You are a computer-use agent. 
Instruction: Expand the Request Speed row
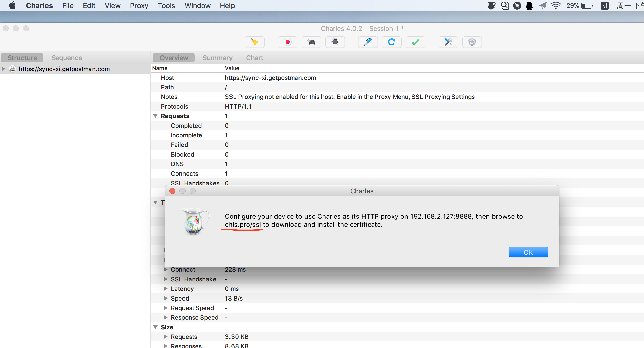click(166, 308)
